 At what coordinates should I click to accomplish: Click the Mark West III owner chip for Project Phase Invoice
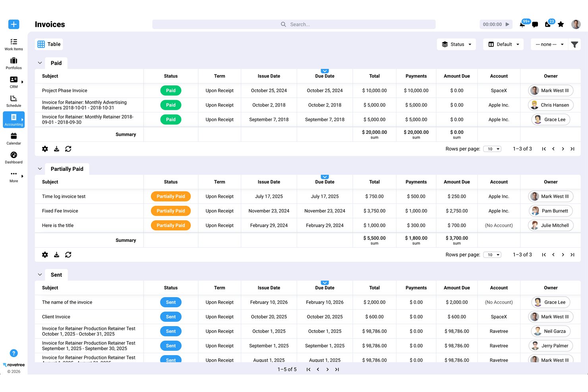(551, 91)
